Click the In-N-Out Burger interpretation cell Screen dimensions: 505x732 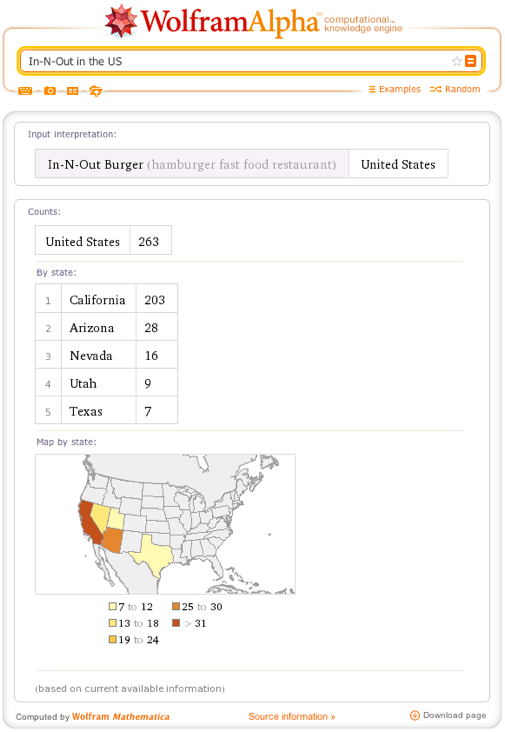pos(192,164)
